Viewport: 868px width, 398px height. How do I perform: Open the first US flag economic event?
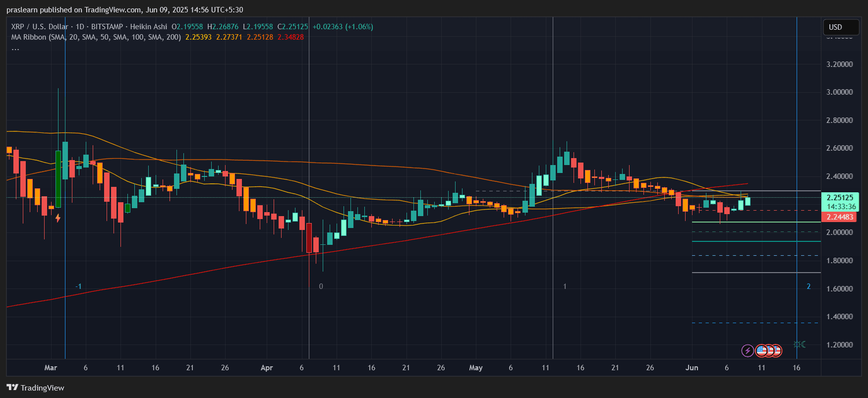pyautogui.click(x=761, y=351)
